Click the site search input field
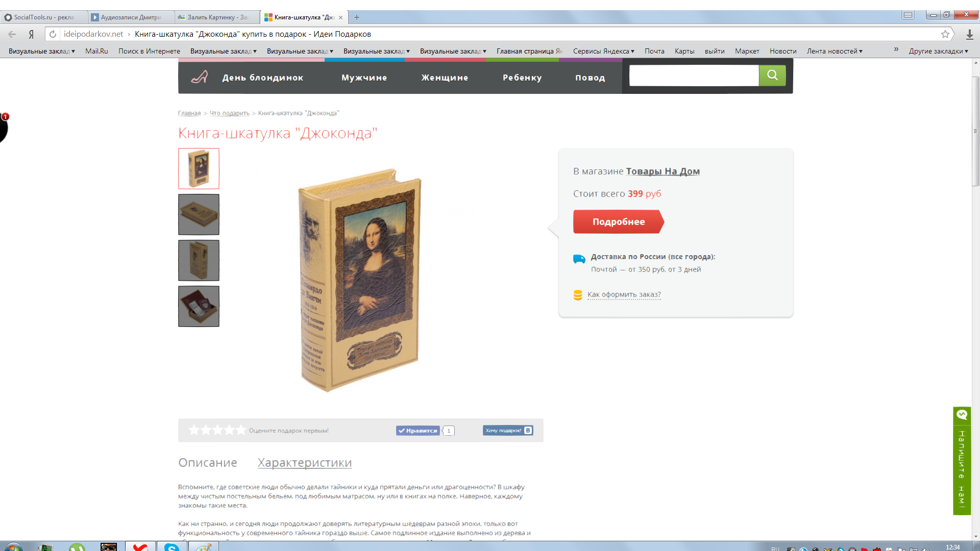 pos(694,76)
